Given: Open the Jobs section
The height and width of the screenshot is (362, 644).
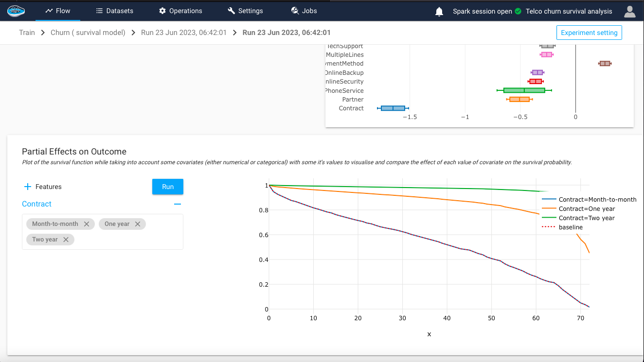Looking at the screenshot, I should [304, 11].
